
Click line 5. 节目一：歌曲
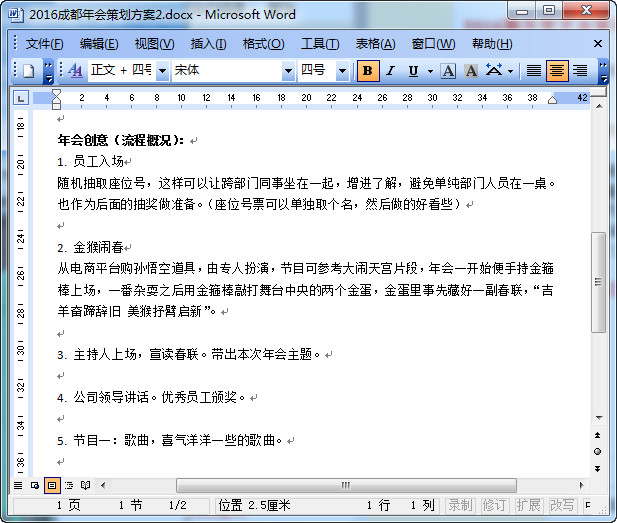pos(170,440)
